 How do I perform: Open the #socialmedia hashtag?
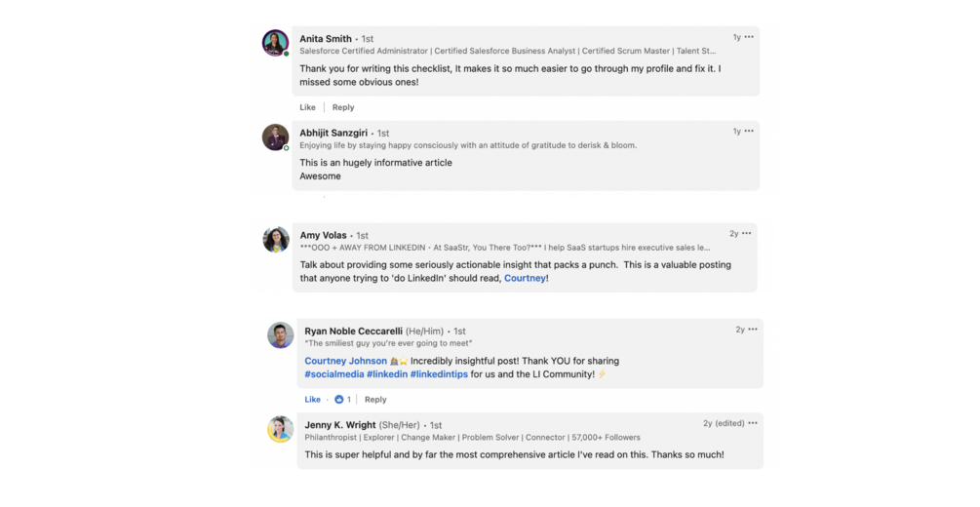click(x=333, y=374)
